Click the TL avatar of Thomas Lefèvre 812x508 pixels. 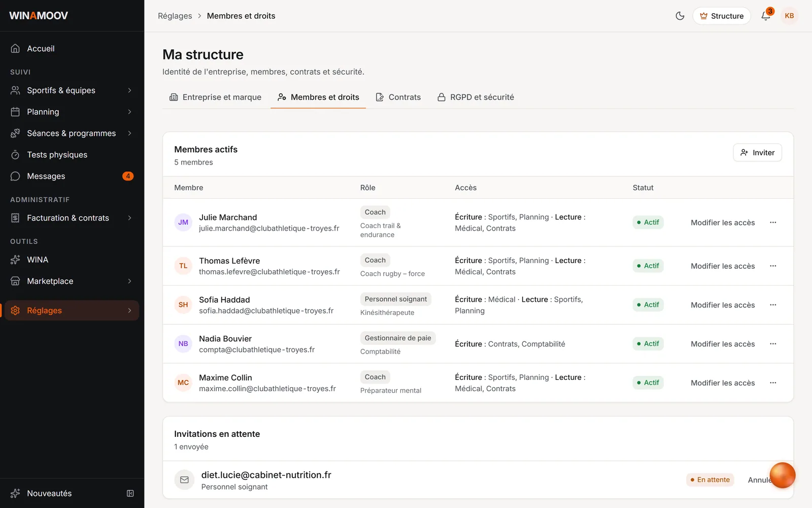183,266
